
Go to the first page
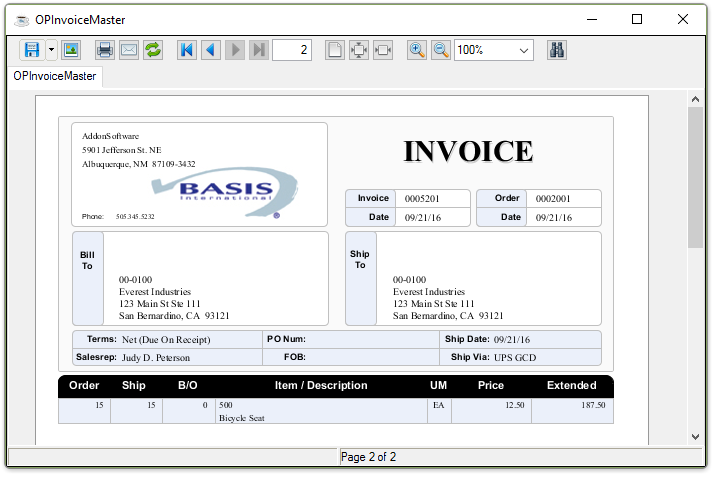[187, 50]
